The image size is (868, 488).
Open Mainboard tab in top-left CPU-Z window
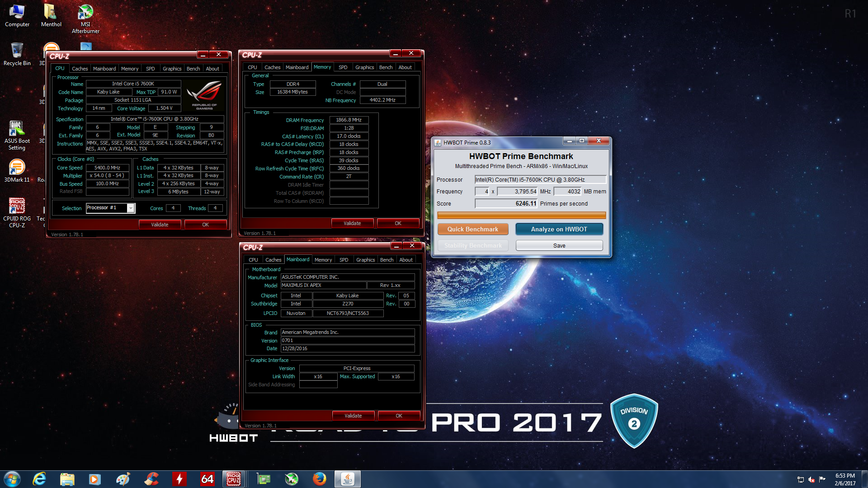(x=104, y=69)
